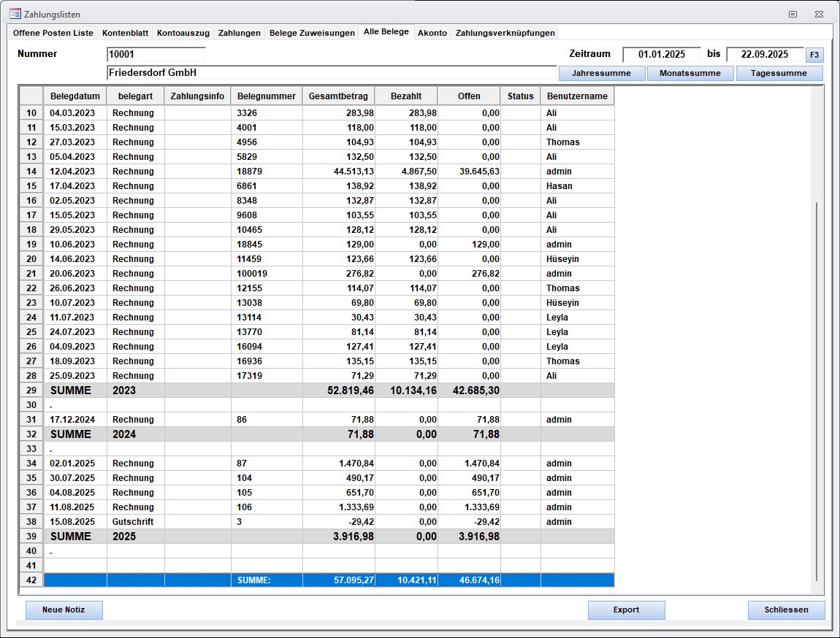Screen dimensions: 840x638
Task: Close the form with Schliessen
Action: pyautogui.click(x=786, y=610)
